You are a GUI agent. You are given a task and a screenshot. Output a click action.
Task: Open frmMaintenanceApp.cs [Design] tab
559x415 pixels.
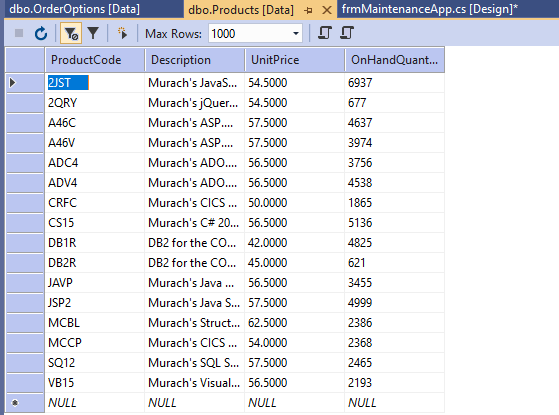click(430, 9)
